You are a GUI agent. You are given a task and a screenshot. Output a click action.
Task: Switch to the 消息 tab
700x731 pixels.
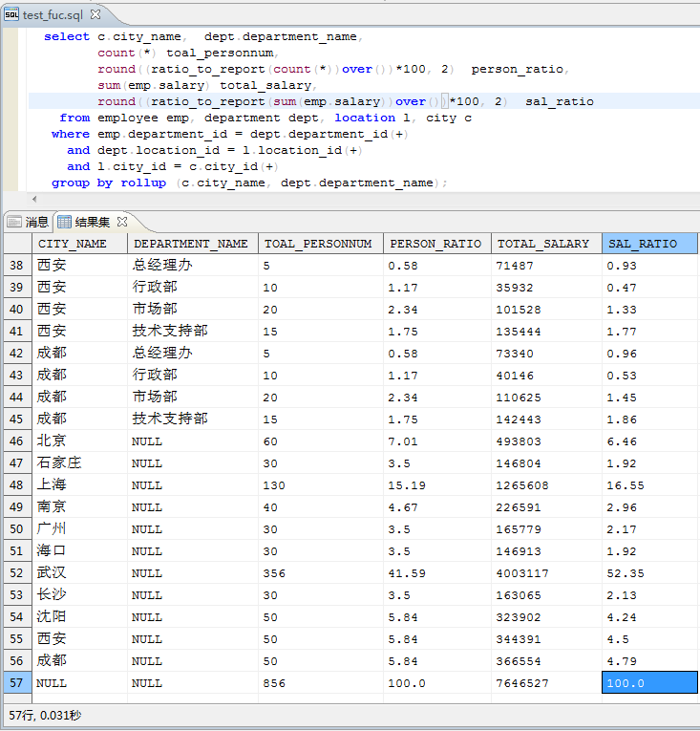pos(35,222)
